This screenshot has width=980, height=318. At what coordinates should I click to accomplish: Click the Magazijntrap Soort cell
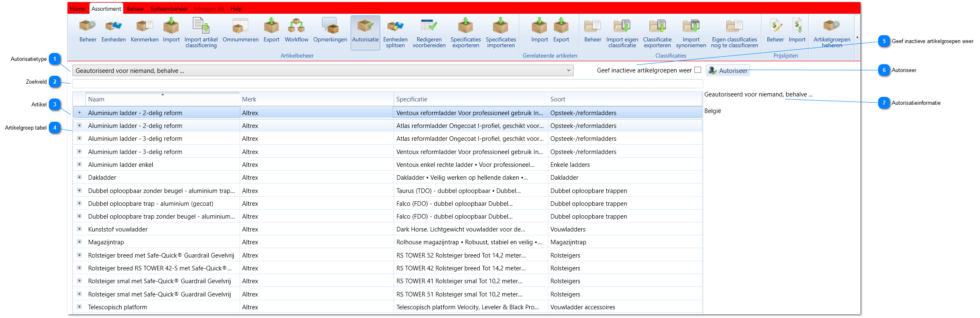tap(625, 242)
